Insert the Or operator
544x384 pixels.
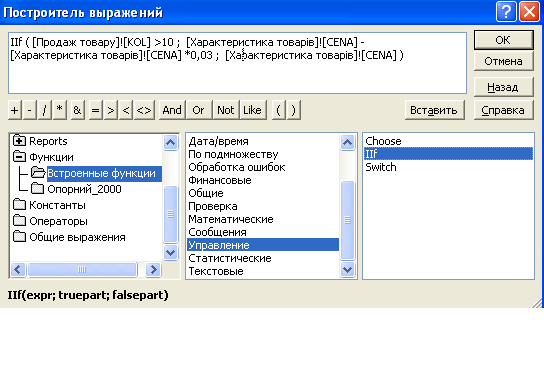click(x=199, y=110)
